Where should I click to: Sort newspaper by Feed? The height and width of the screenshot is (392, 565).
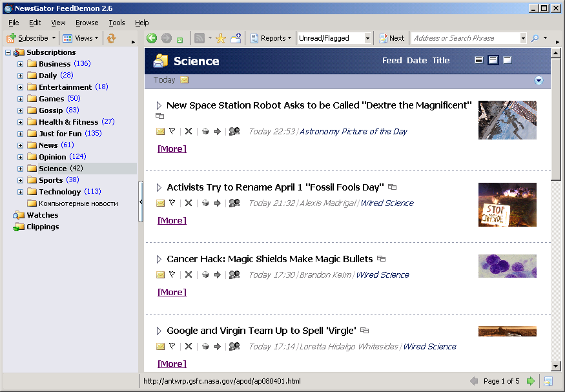click(x=392, y=61)
